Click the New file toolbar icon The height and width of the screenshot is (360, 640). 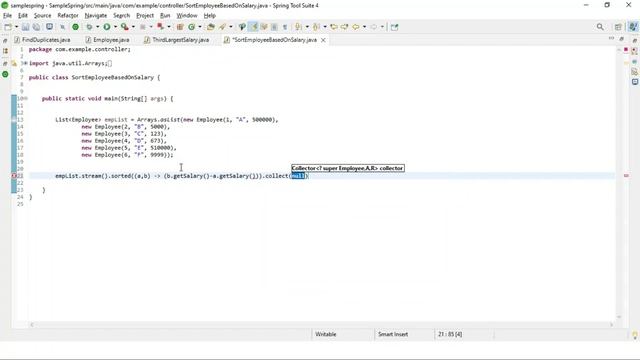8,27
